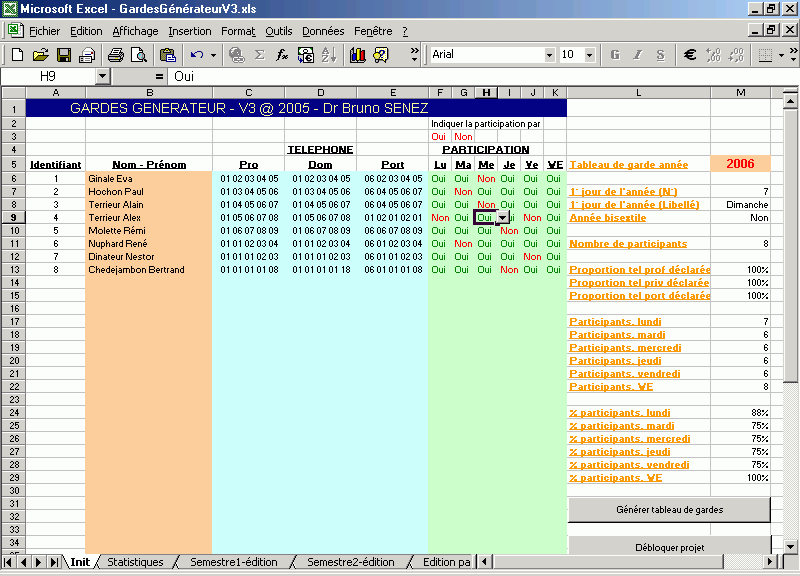
Task: Click the Insert Hyperlink globe icon
Action: click(236, 55)
